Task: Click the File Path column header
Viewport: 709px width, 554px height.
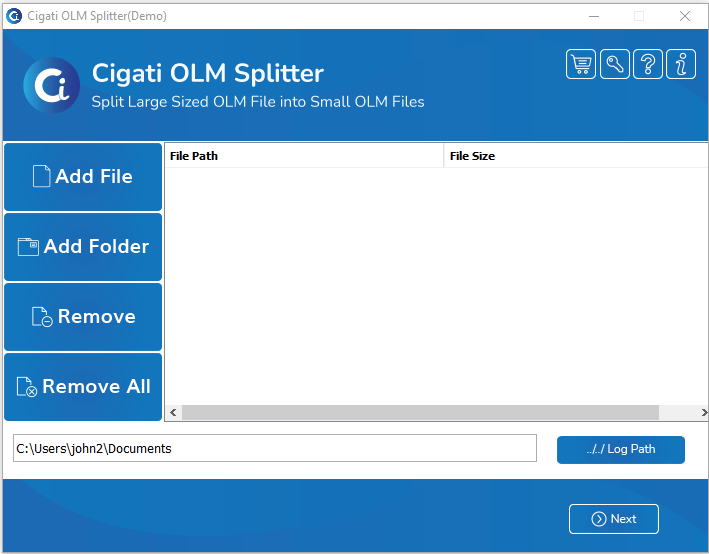Action: point(304,156)
